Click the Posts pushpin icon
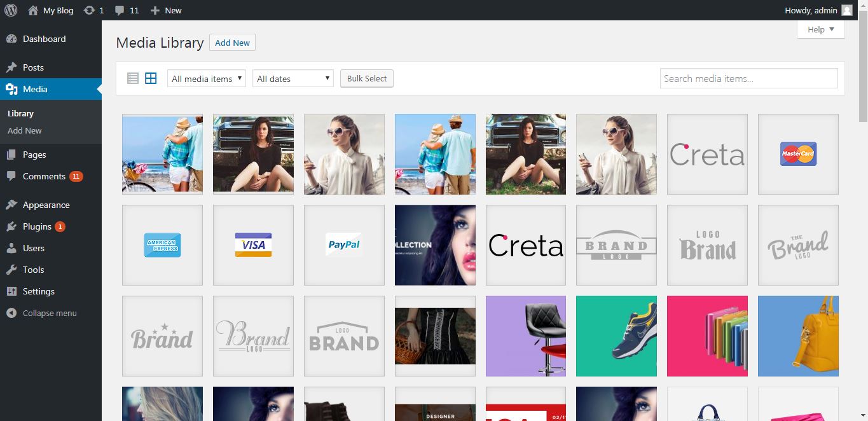Screen dimensions: 868x421 11,67
